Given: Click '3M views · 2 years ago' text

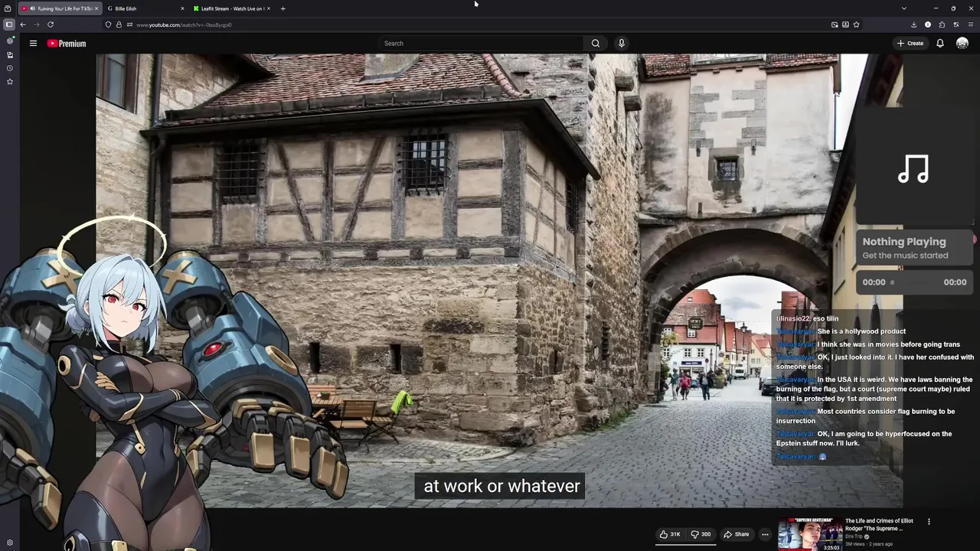Looking at the screenshot, I should click(x=869, y=544).
